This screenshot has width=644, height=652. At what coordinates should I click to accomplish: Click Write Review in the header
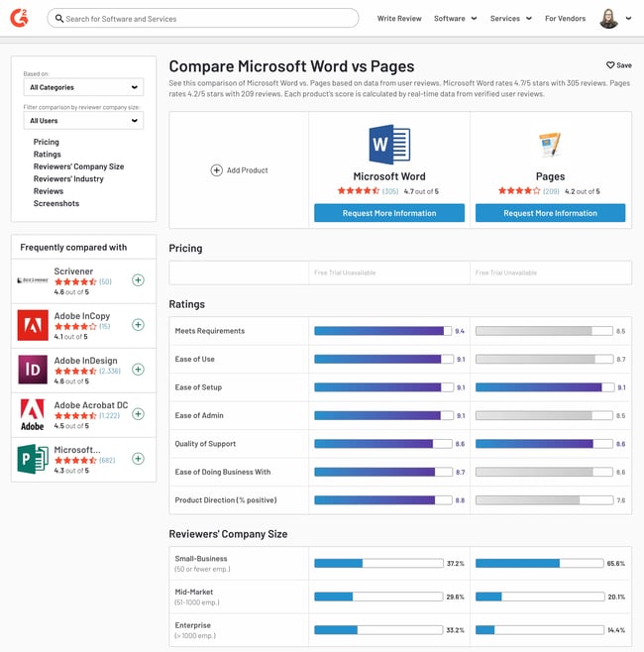coord(399,18)
